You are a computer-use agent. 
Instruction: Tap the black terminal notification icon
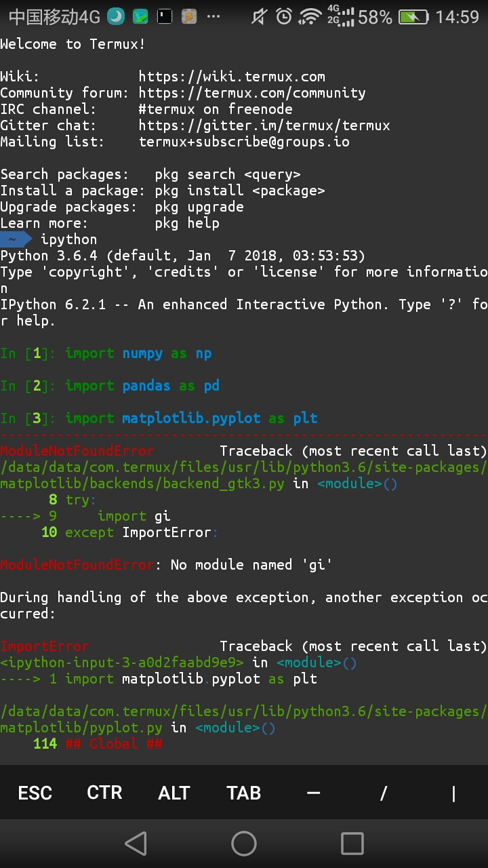click(165, 17)
